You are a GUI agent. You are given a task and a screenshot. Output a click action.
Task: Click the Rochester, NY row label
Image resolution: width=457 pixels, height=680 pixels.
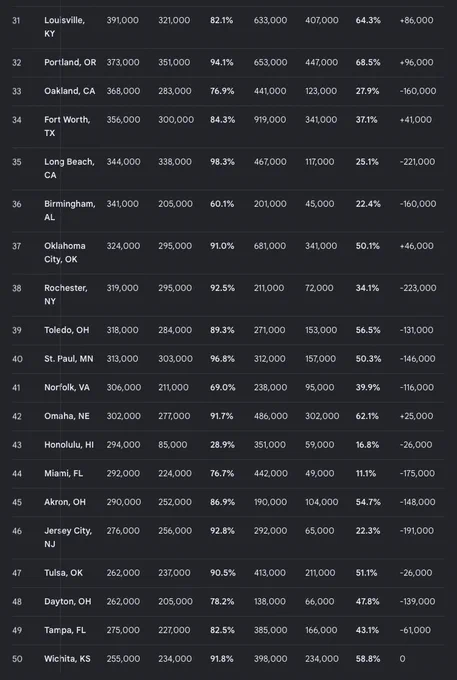pos(66,294)
